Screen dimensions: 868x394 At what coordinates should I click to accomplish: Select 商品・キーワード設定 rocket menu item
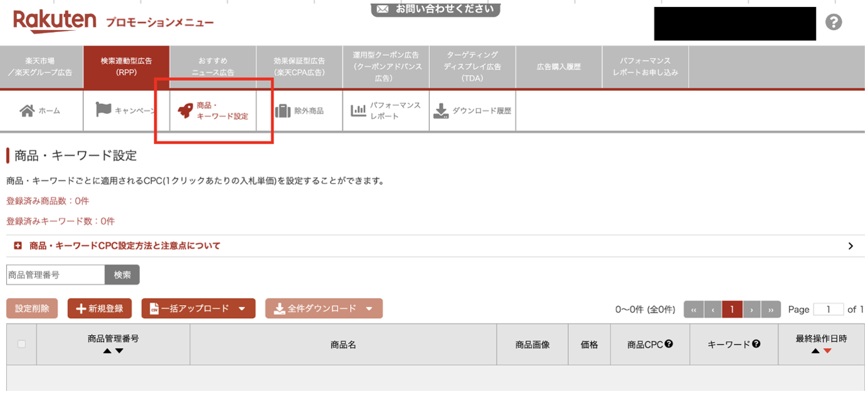tap(213, 111)
